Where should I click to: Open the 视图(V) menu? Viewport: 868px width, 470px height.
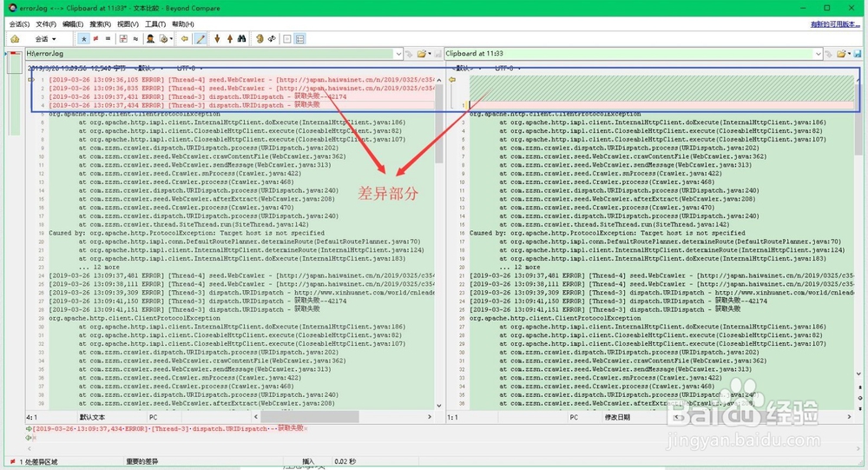[128, 24]
